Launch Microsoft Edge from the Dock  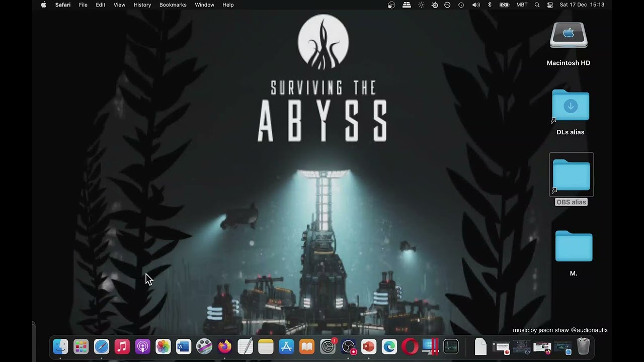pyautogui.click(x=389, y=346)
